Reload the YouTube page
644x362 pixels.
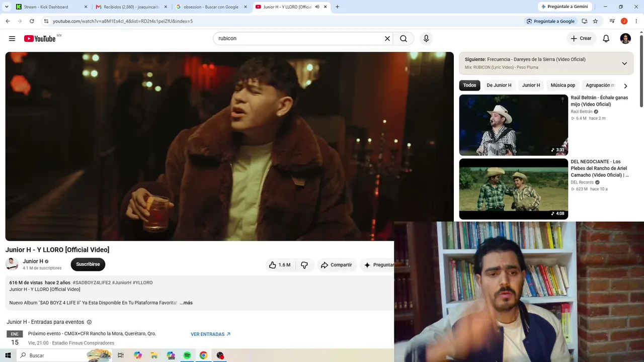point(32,21)
